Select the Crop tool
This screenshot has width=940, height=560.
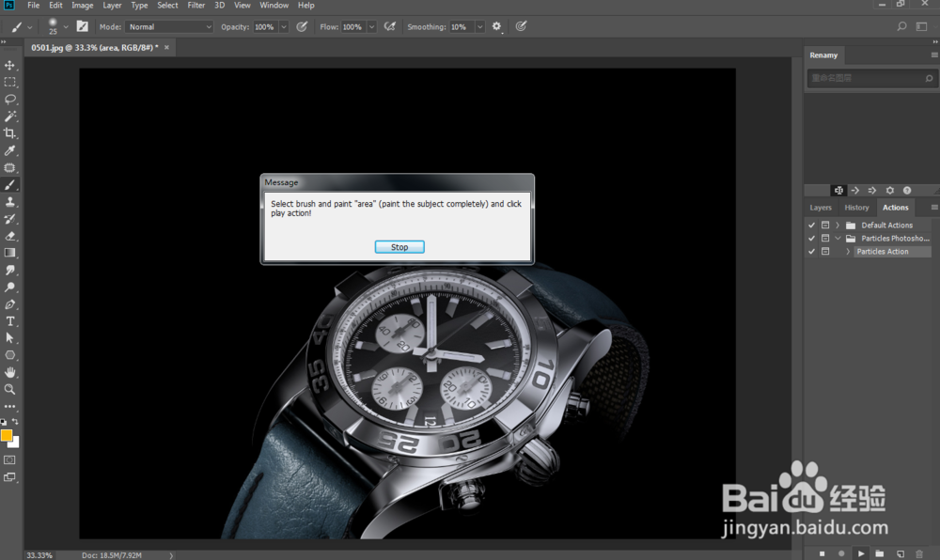9,133
